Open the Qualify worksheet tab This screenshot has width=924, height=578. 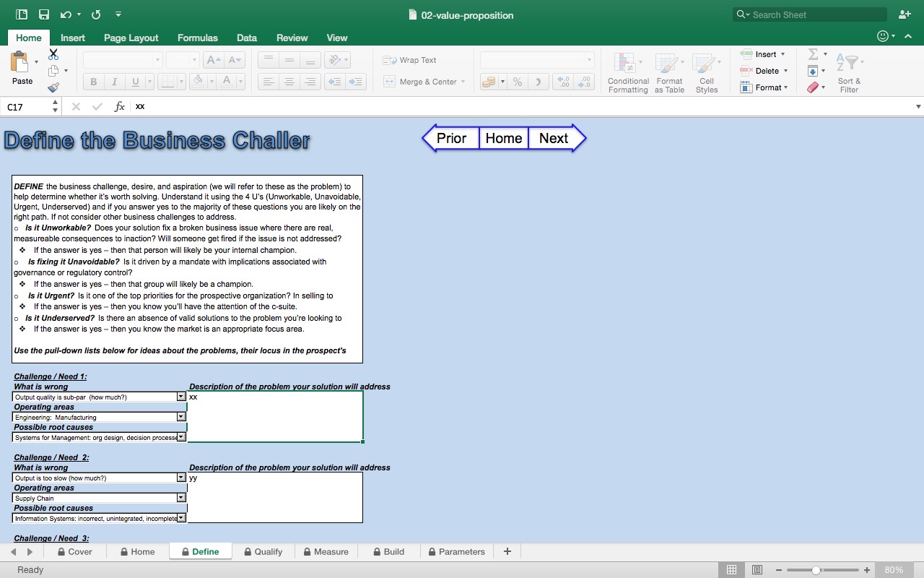tap(263, 551)
